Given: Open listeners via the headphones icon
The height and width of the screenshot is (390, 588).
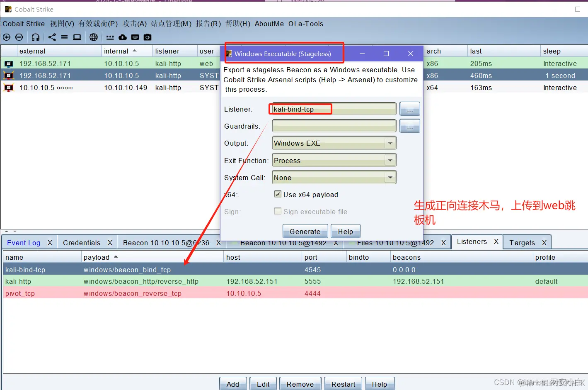Looking at the screenshot, I should tap(36, 37).
